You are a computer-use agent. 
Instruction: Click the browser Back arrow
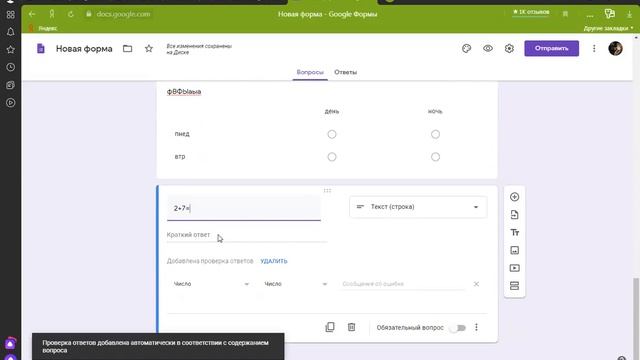pos(32,14)
